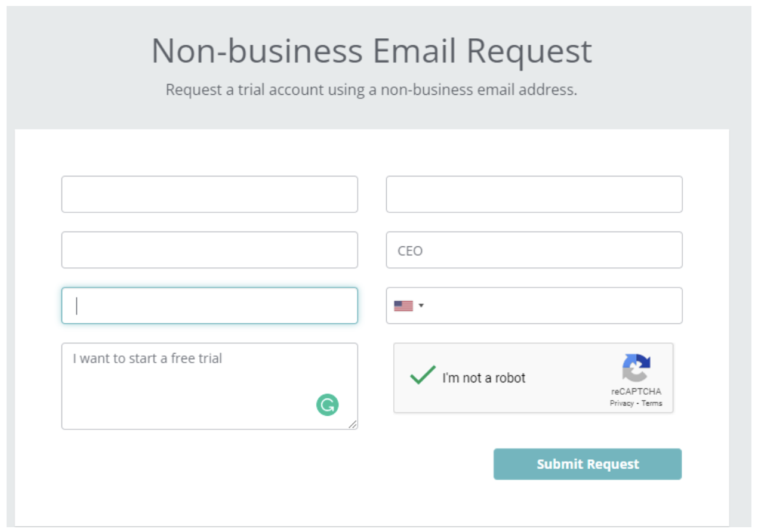The image size is (758, 532).
Task: Click the phone number entry area
Action: tap(555, 306)
